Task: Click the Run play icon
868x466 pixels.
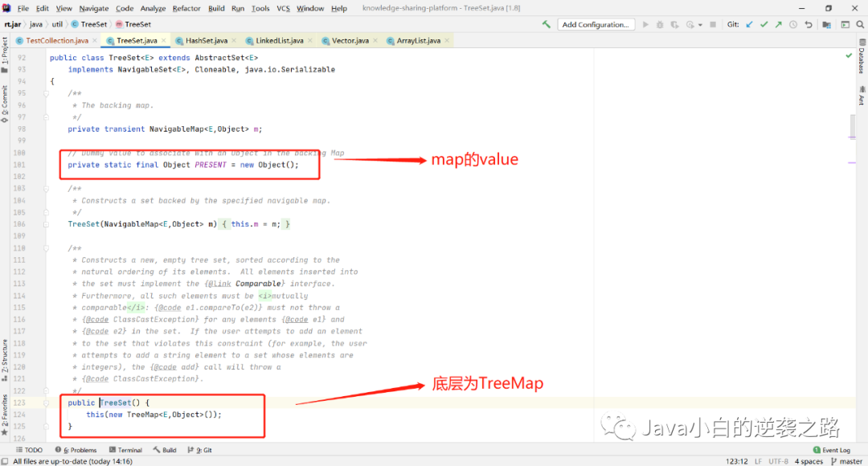Action: coord(645,24)
